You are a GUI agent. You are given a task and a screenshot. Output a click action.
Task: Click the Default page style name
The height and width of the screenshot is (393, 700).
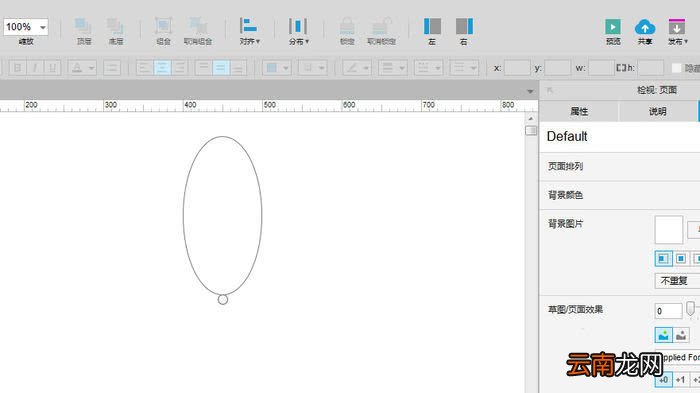(567, 136)
